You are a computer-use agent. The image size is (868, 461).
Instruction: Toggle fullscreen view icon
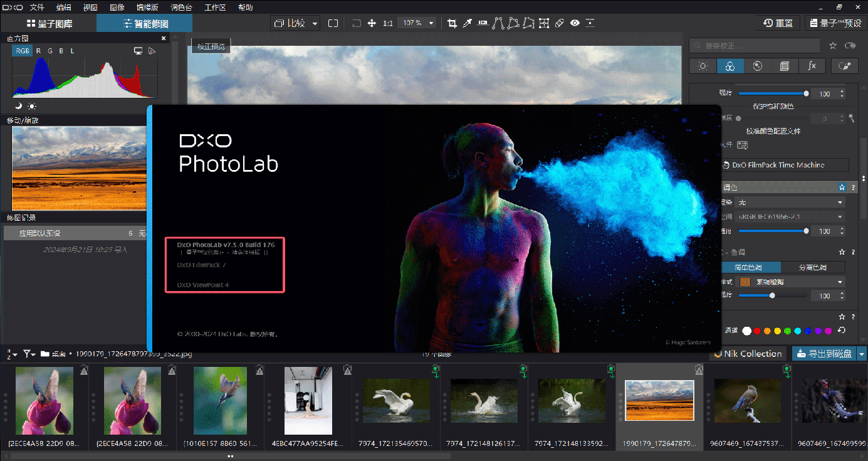(x=333, y=23)
